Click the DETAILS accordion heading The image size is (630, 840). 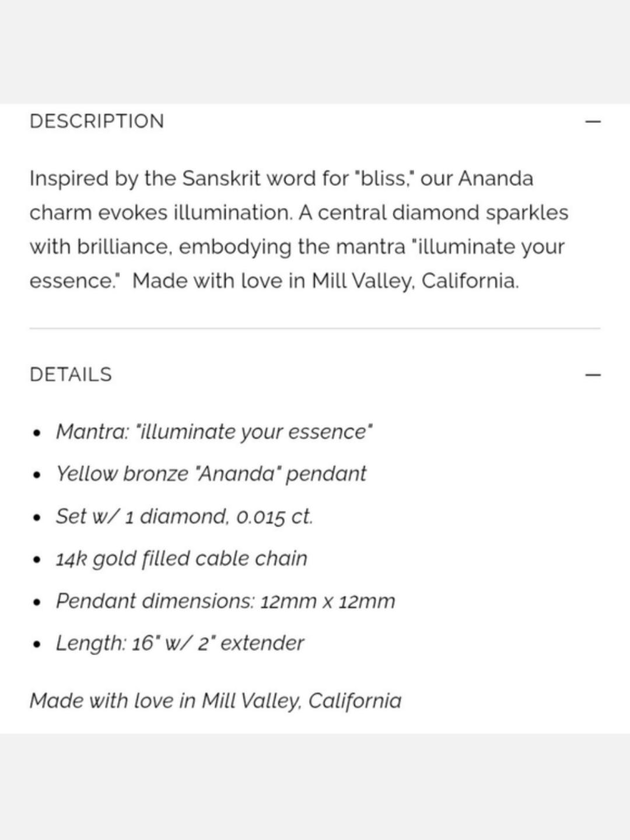71,374
